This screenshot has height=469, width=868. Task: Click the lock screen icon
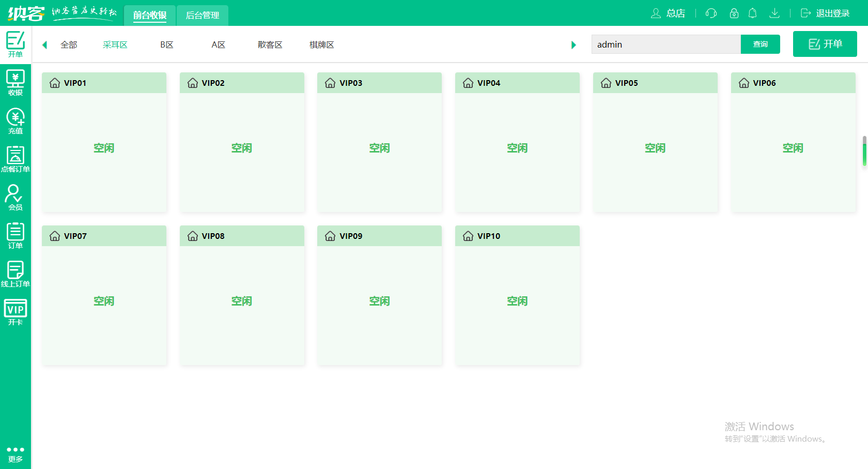[x=734, y=13]
